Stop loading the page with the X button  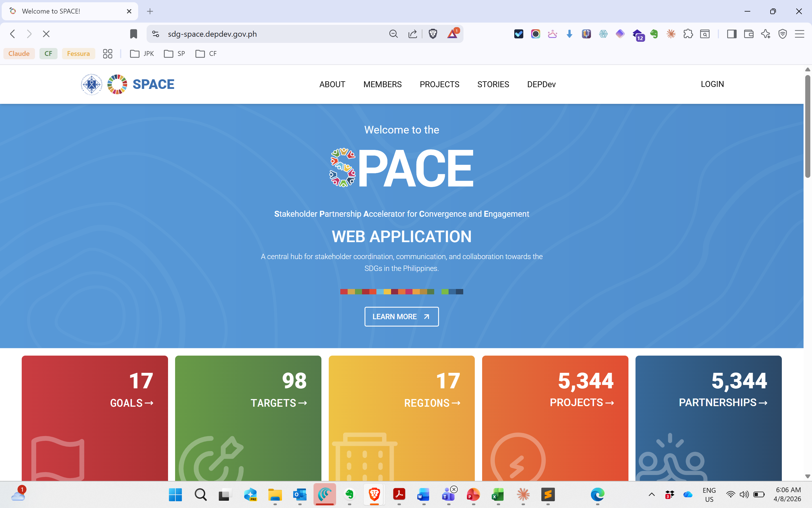(x=46, y=34)
